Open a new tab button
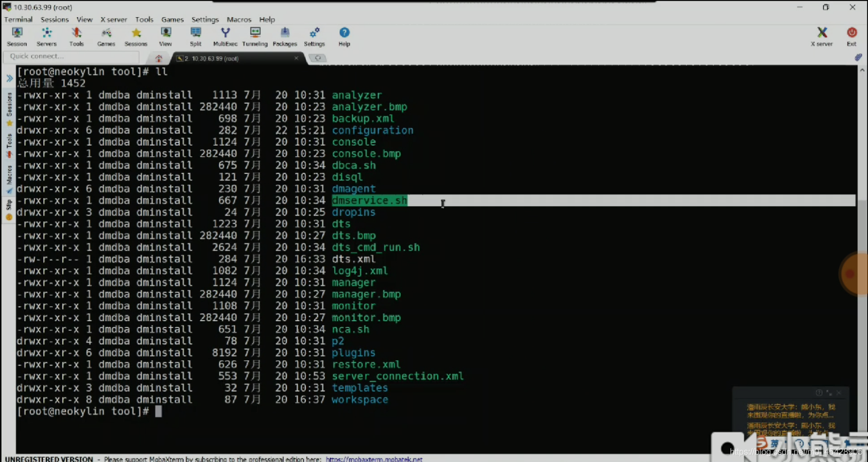Viewport: 868px width, 462px height. (318, 58)
